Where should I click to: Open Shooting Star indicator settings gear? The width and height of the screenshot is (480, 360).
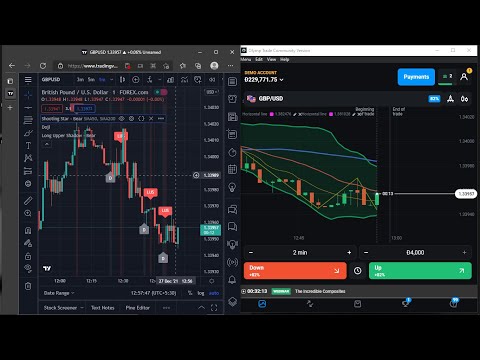(x=131, y=119)
